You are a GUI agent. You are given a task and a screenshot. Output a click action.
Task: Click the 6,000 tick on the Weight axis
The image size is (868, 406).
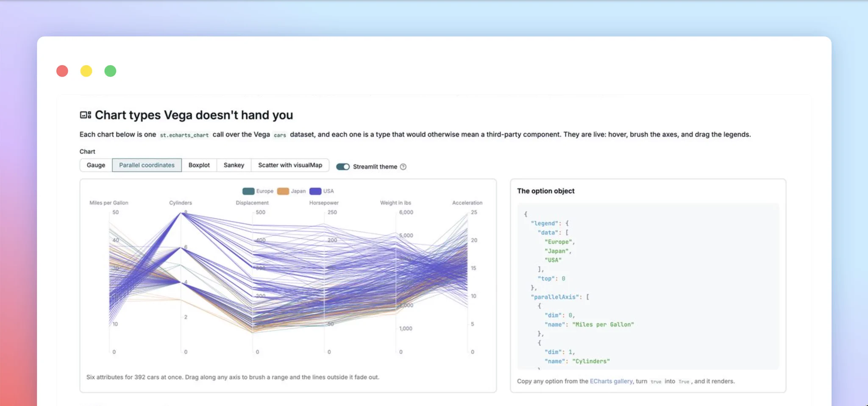[x=406, y=212]
